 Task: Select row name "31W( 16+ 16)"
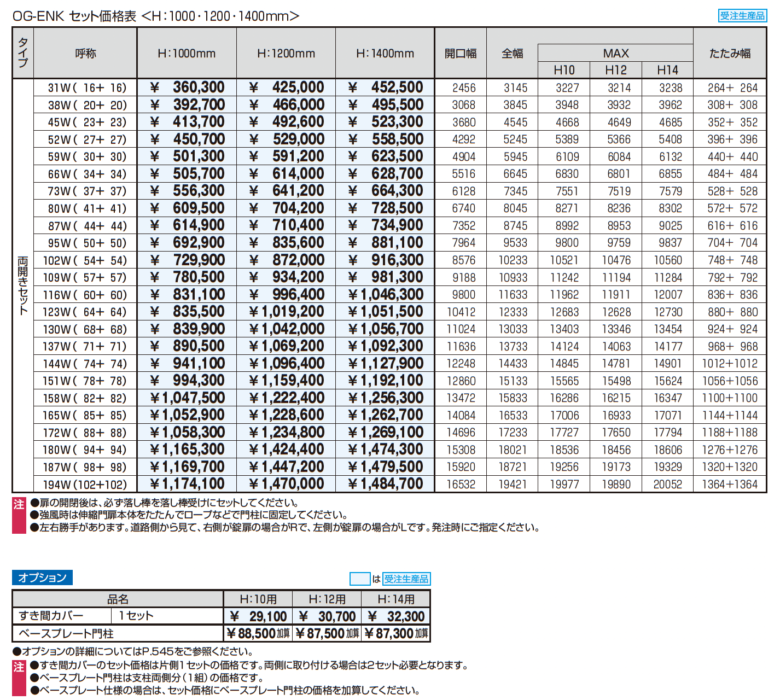pos(87,87)
